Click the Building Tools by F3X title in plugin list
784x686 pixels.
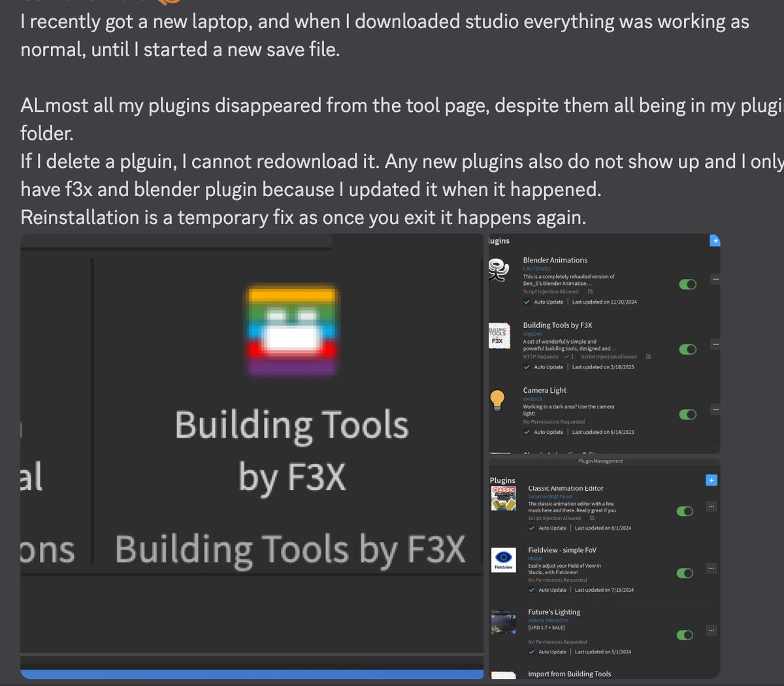[557, 325]
